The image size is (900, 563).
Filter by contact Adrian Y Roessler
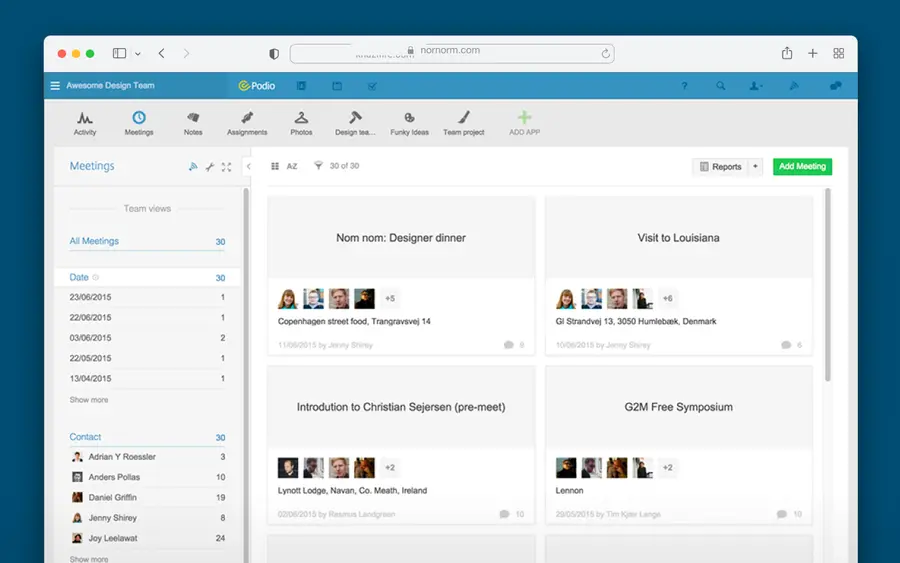[147, 457]
